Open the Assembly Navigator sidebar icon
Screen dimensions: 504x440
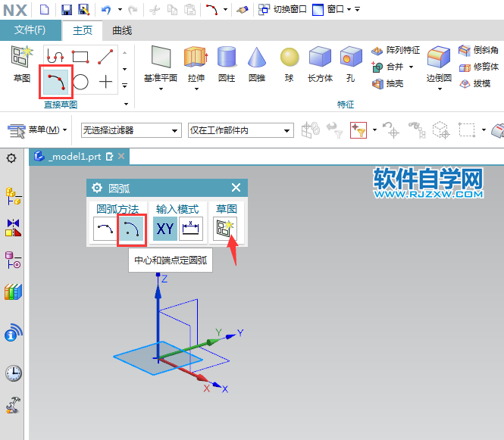coord(13,196)
